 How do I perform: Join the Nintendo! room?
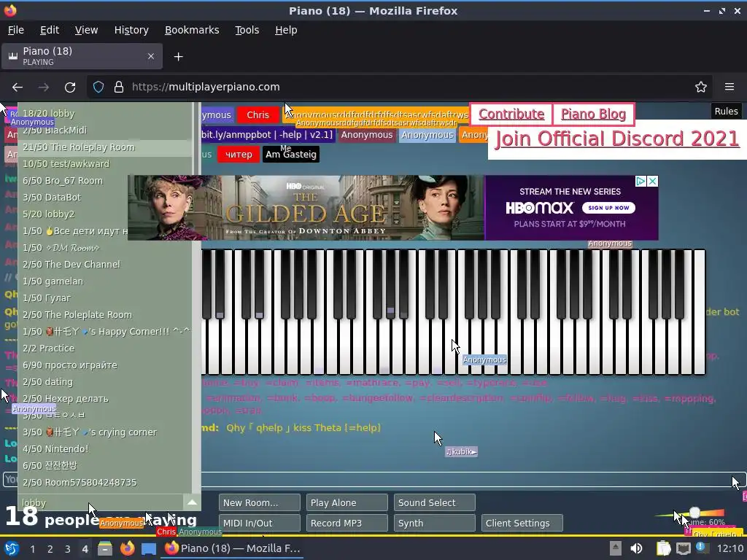pos(105,449)
